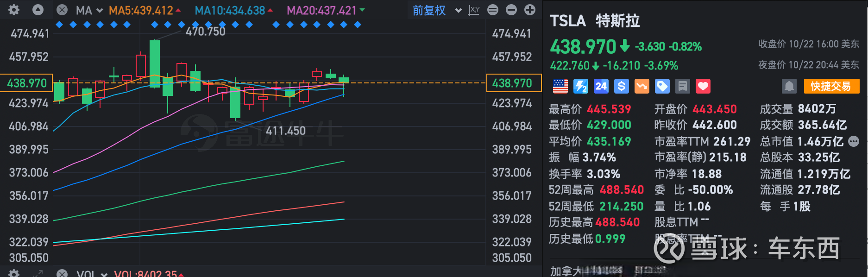
Task: Click the MA10:434.638 readout
Action: click(x=230, y=10)
